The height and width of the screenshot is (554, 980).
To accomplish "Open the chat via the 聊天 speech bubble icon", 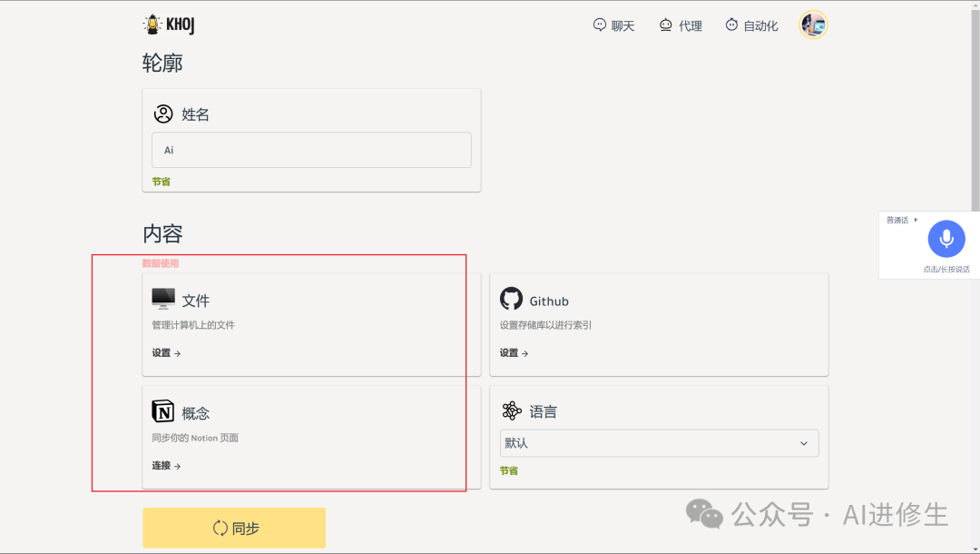I will click(x=598, y=25).
